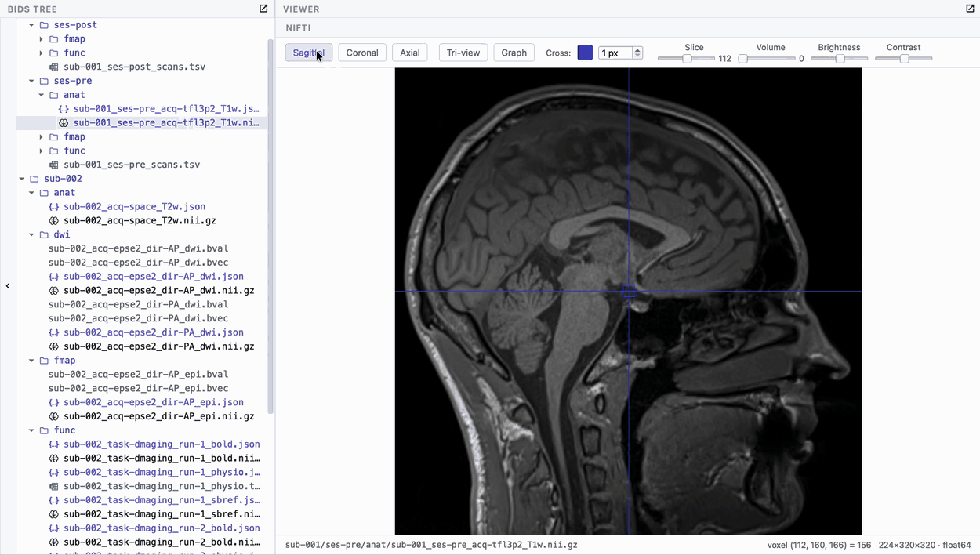
Task: Click the Volume slider handle
Action: point(743,59)
